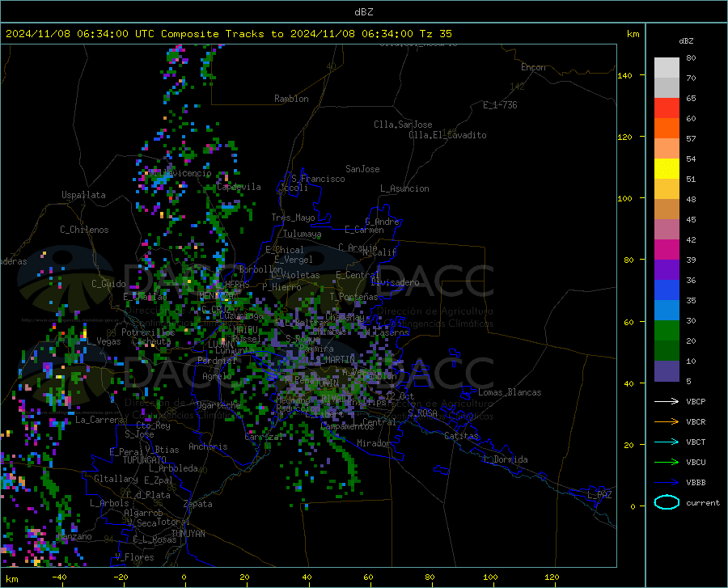
Task: Click the cyan VBCT arrow legend icon
Action: coord(667,442)
